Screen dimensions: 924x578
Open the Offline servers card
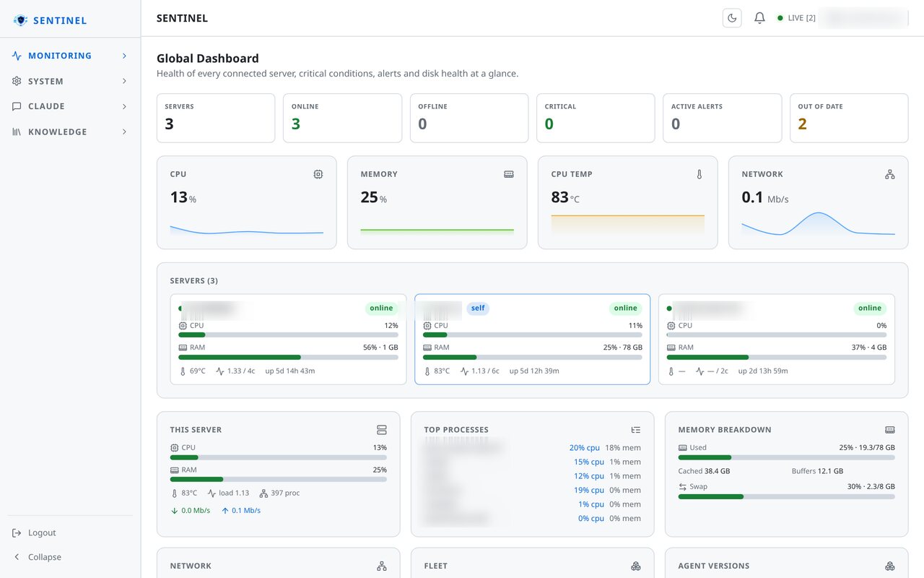[469, 118]
